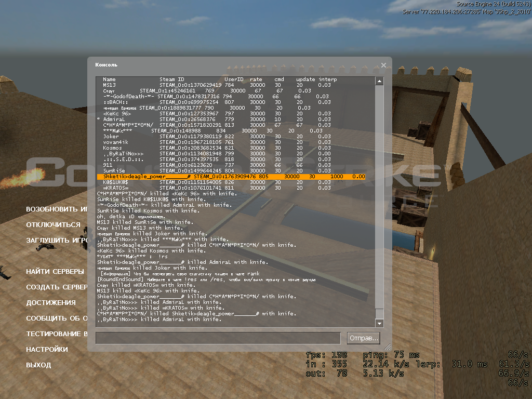Click ВЫХОД menu item
The height and width of the screenshot is (399, 532).
pyautogui.click(x=38, y=365)
